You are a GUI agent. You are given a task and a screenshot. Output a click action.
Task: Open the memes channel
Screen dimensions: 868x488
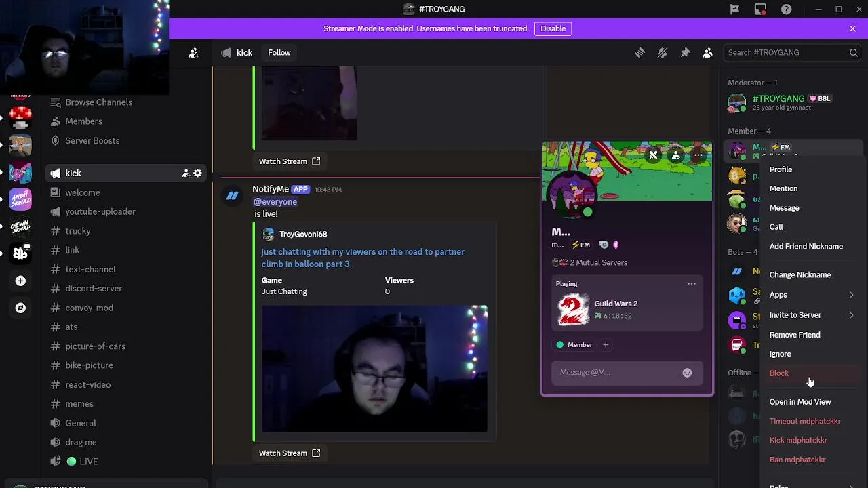[79, 404]
